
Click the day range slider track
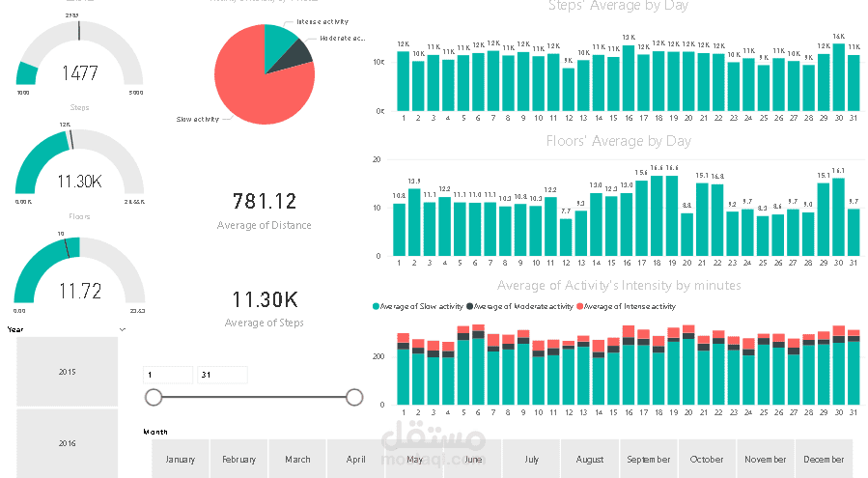(254, 397)
